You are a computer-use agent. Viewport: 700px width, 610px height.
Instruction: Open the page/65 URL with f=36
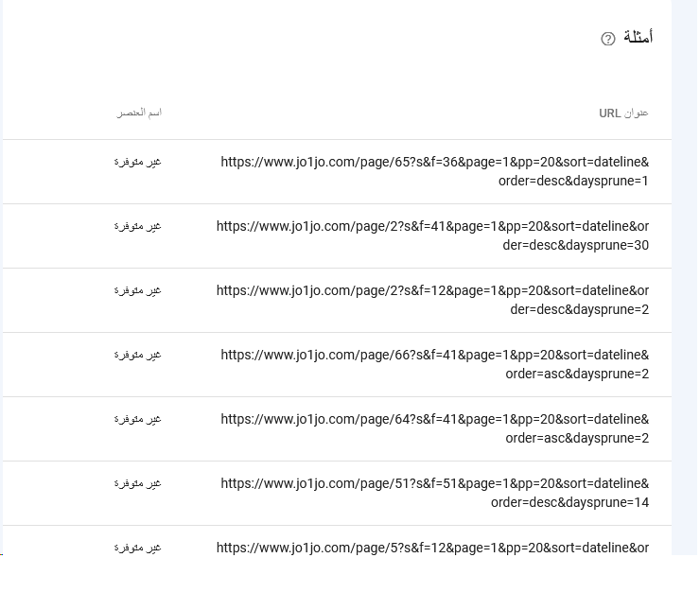pyautogui.click(x=434, y=170)
